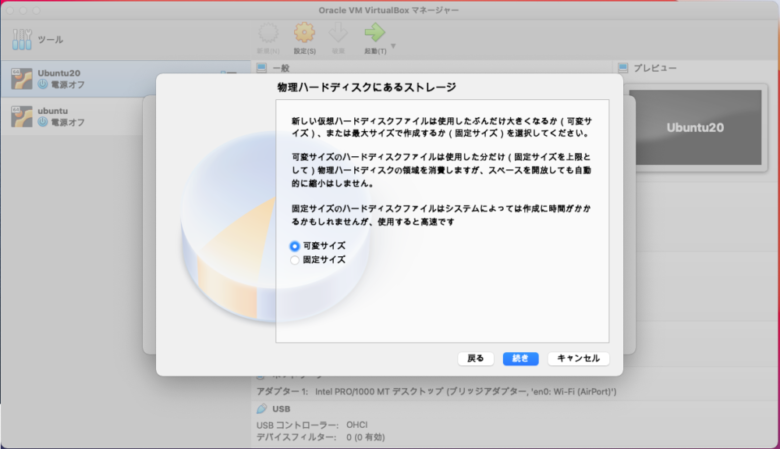Click the 続き button to continue
The width and height of the screenshot is (780, 449).
coord(520,359)
